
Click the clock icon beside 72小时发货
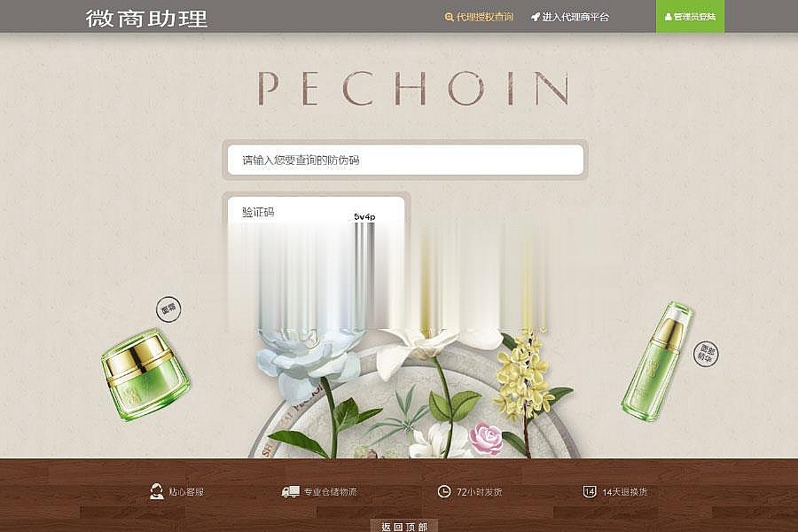coord(444,491)
